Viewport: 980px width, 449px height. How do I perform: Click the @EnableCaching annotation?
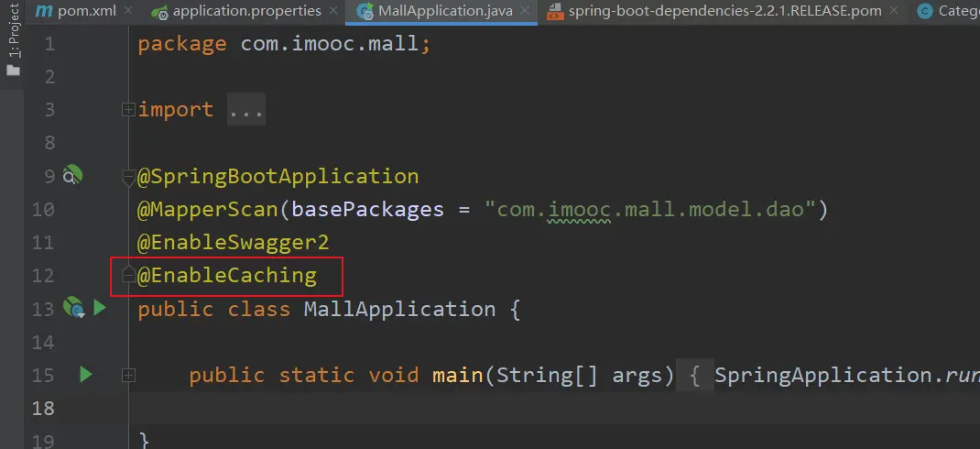(227, 276)
